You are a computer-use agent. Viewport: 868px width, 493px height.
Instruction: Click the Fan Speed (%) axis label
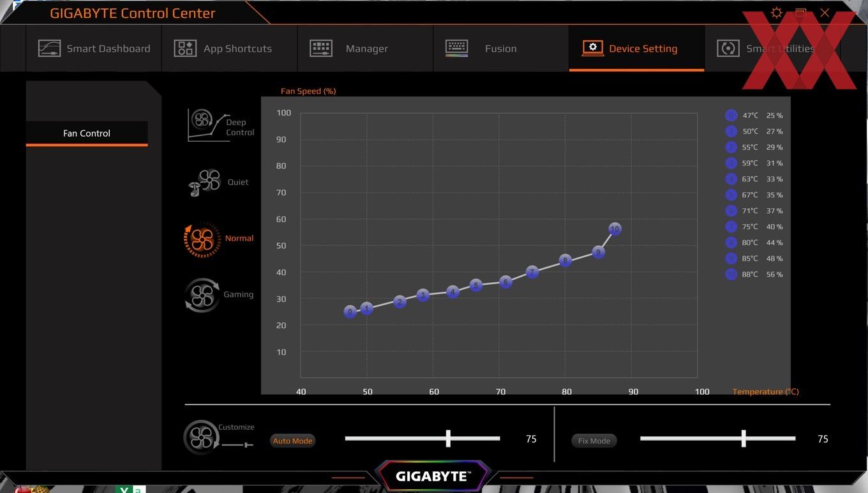tap(308, 91)
